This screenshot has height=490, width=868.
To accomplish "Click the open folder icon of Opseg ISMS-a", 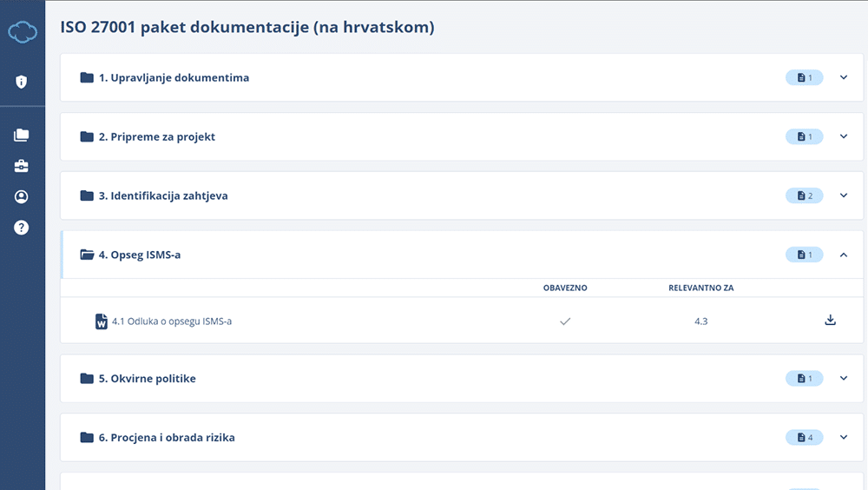I will click(x=87, y=255).
